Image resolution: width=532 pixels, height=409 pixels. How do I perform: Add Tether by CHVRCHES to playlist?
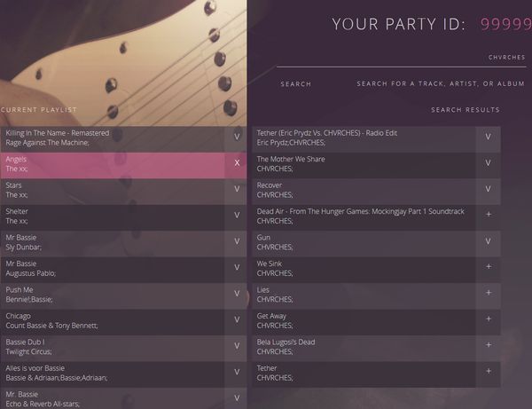coord(488,372)
